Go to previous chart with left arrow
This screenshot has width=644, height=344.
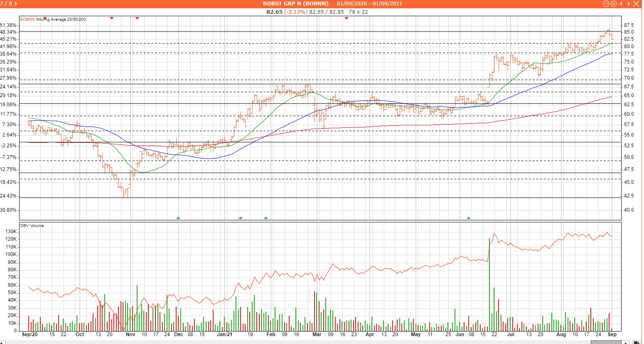pyautogui.click(x=621, y=4)
